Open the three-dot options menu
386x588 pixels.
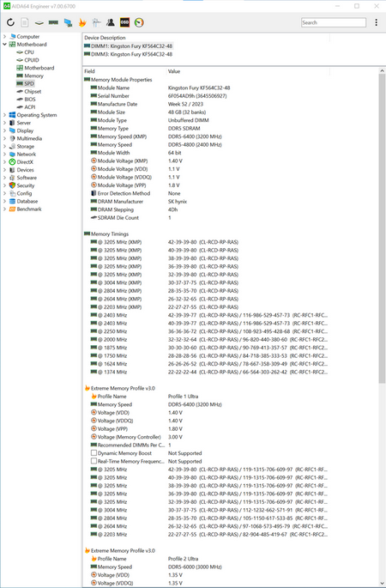coord(377,22)
